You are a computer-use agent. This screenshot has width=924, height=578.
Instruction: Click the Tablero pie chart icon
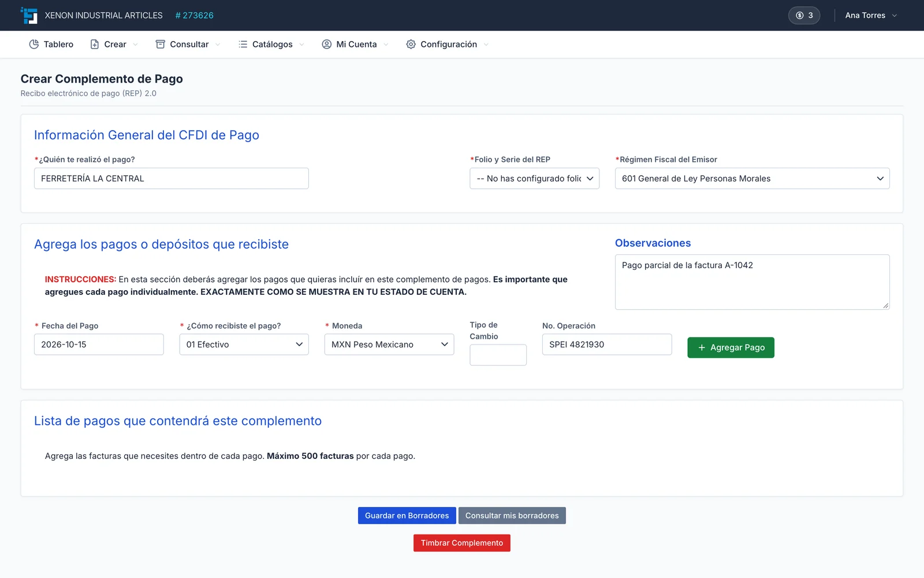(34, 45)
